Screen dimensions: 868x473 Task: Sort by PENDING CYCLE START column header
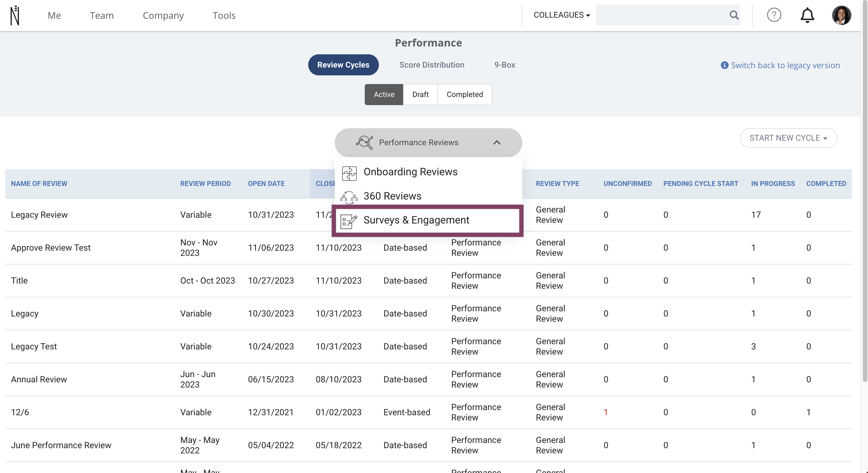pyautogui.click(x=701, y=184)
